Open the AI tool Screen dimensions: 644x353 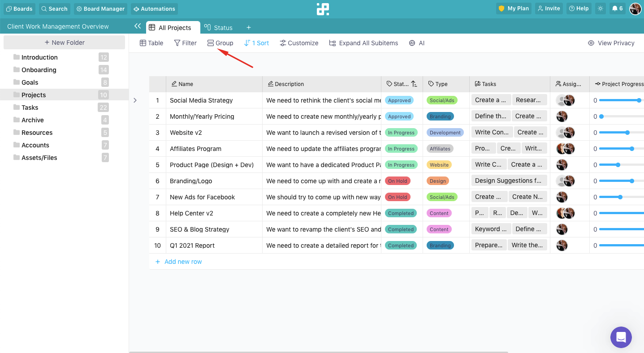(417, 43)
